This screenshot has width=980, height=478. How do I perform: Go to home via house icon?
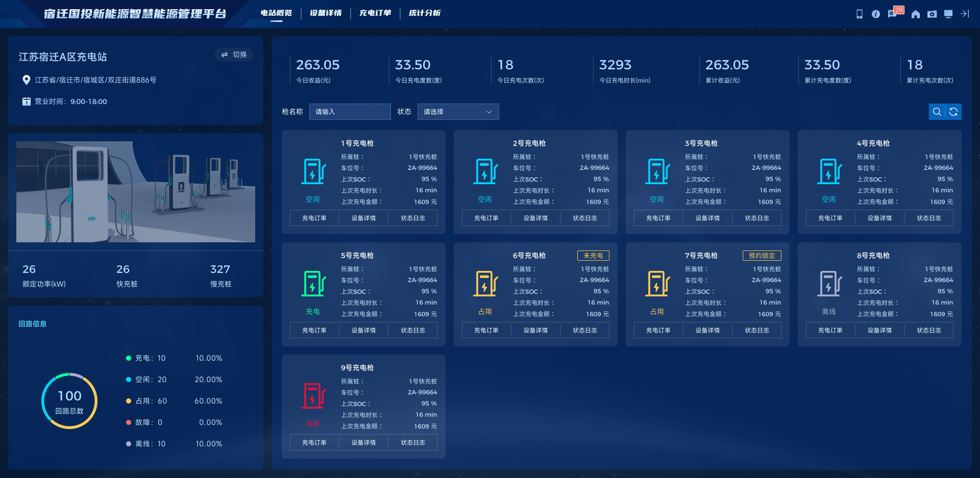(916, 14)
